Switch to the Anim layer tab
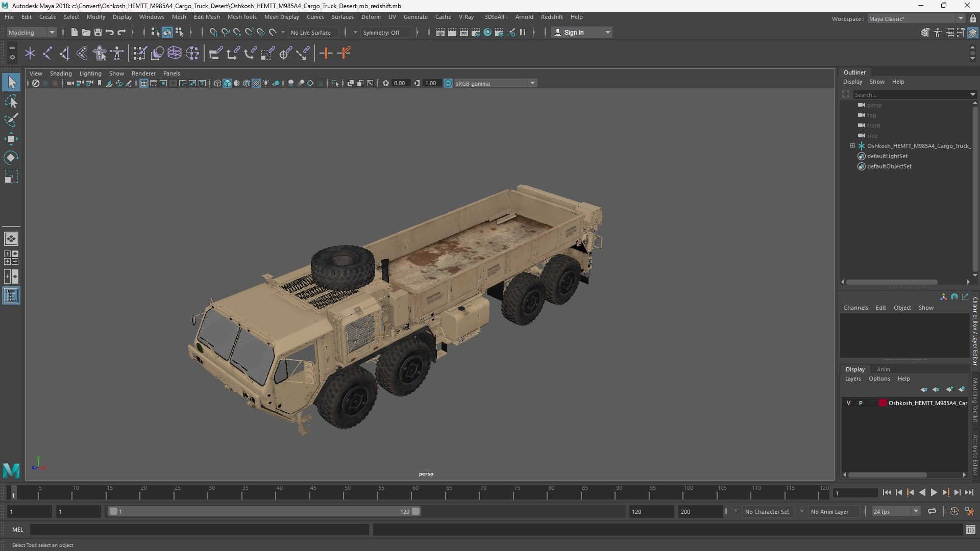This screenshot has width=980, height=551. [883, 369]
